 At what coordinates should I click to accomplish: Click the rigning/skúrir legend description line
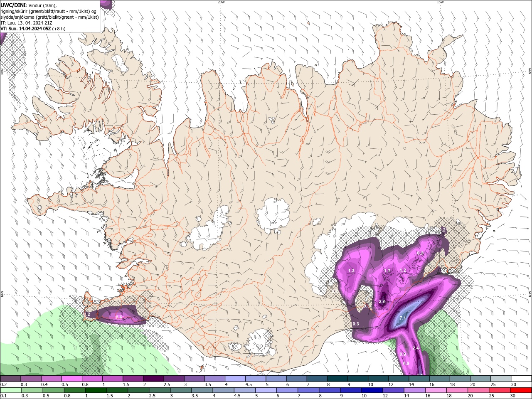tap(49, 11)
